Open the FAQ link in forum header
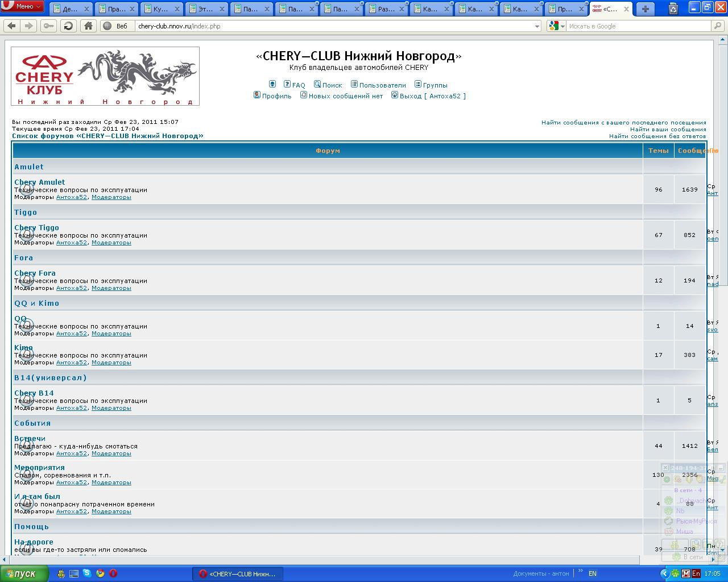 tap(299, 85)
